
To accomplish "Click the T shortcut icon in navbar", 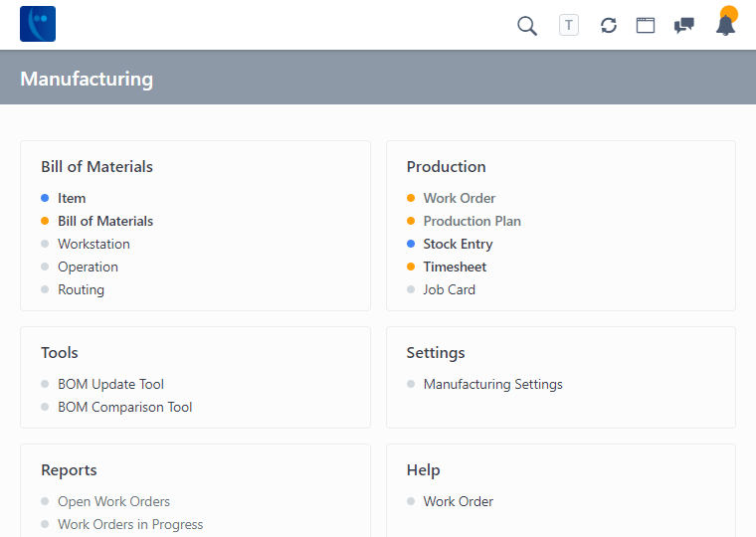I will 569,25.
